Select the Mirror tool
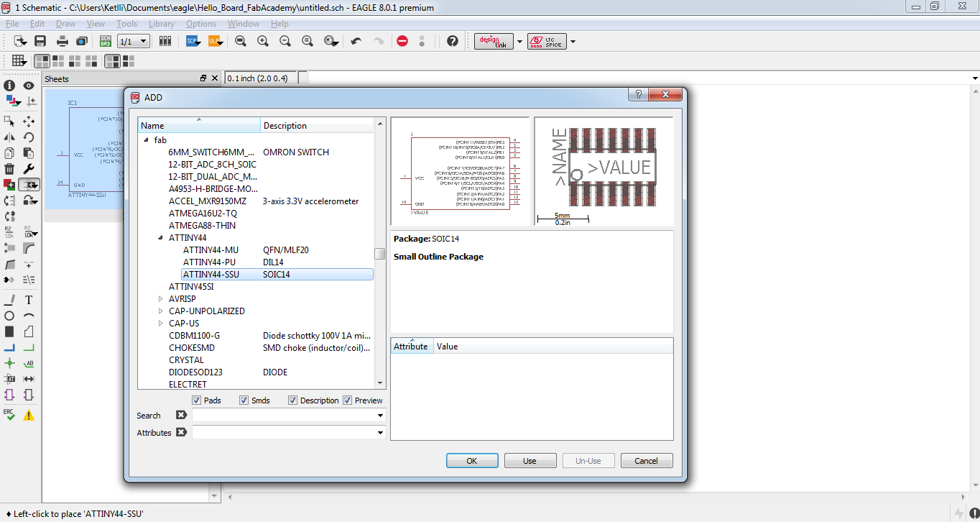 [x=9, y=137]
